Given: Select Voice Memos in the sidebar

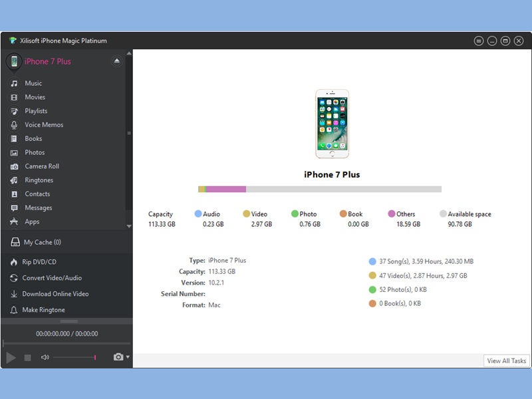Looking at the screenshot, I should 44,125.
